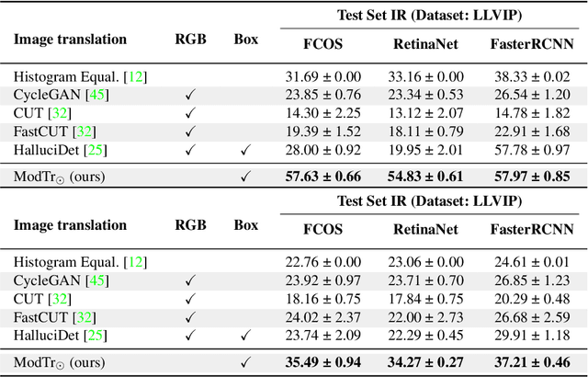Click RGB checkmark for upper CycleGAN row

pyautogui.click(x=188, y=95)
